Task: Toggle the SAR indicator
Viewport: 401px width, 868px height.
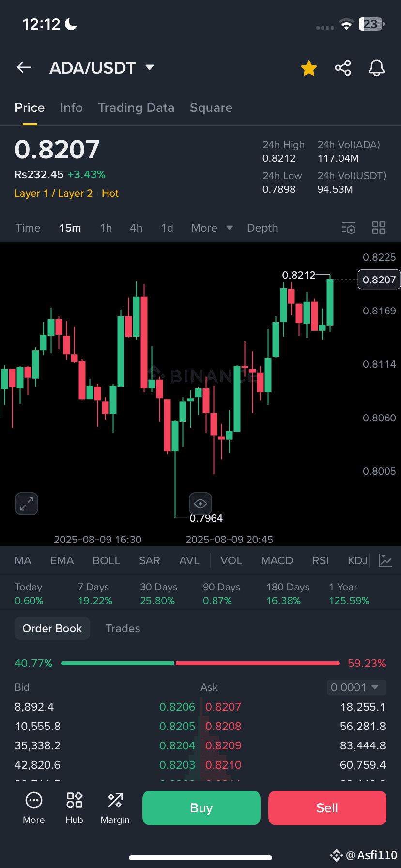Action: [x=149, y=560]
